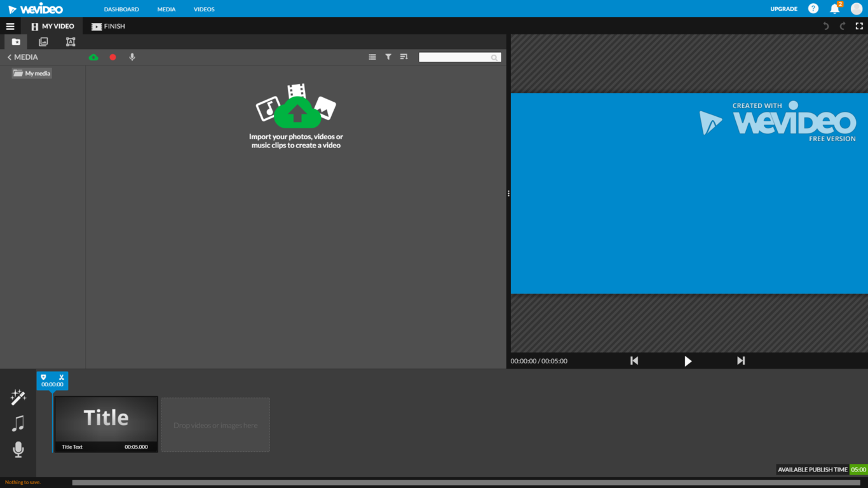Switch to list view icon
The image size is (868, 488).
[372, 57]
